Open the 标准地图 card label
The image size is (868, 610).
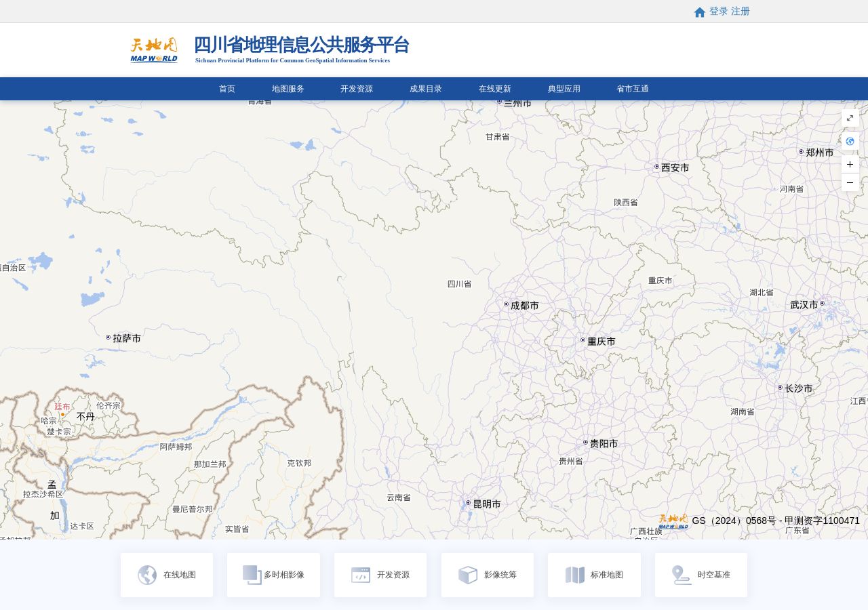[x=607, y=575]
